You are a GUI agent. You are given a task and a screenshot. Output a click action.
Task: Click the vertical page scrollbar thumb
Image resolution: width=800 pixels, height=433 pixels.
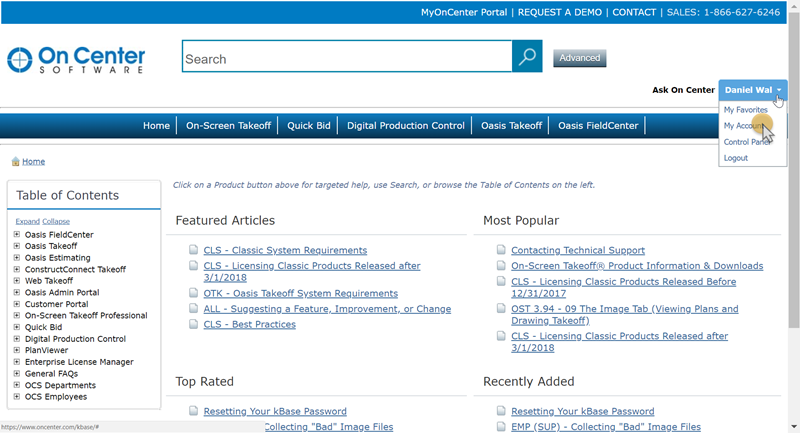[x=794, y=171]
